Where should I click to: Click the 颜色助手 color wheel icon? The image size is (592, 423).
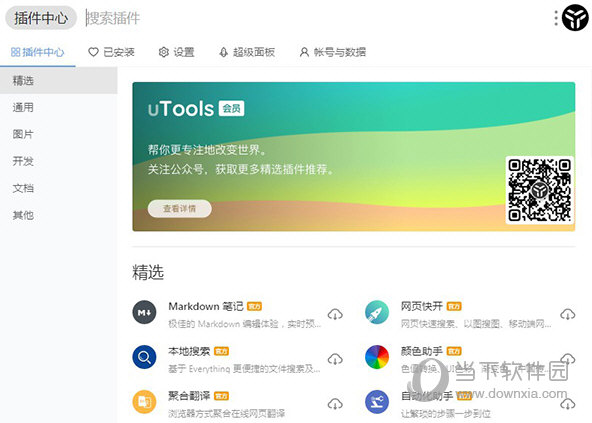pyautogui.click(x=377, y=357)
